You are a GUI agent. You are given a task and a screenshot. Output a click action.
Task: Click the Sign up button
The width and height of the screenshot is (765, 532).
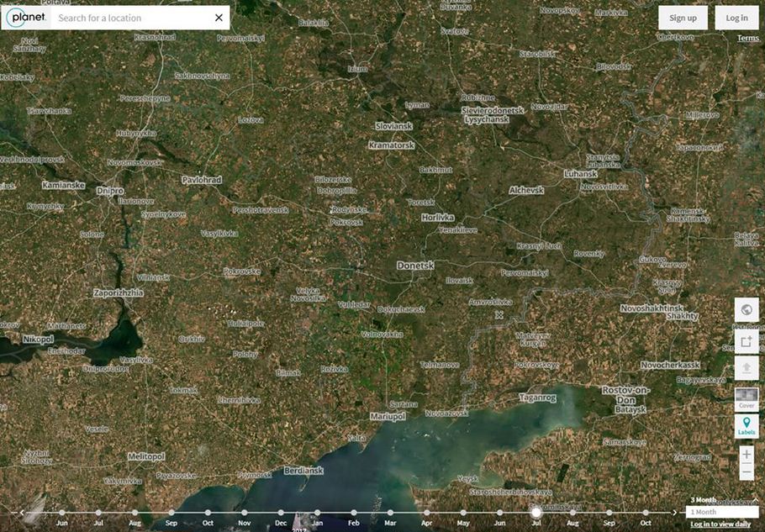(683, 18)
